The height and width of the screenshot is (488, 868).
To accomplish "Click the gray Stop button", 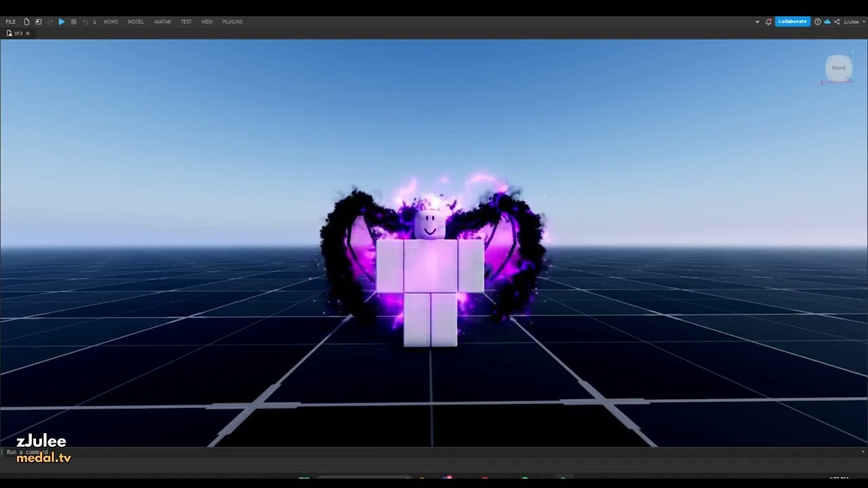I will coord(74,22).
